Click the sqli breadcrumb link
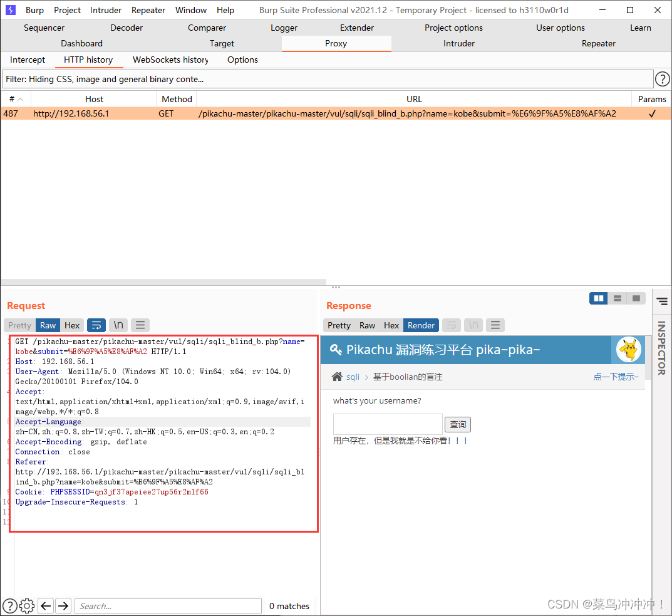This screenshot has height=616, width=672. point(353,377)
